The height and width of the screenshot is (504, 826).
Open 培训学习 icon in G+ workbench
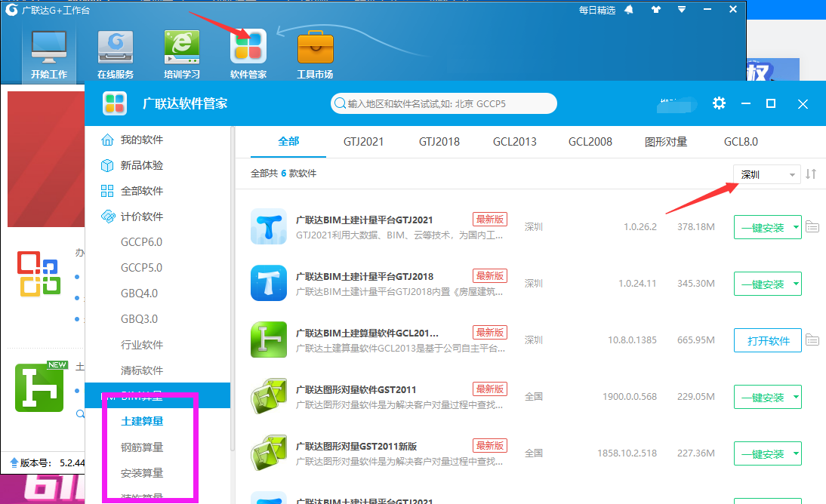coord(182,54)
